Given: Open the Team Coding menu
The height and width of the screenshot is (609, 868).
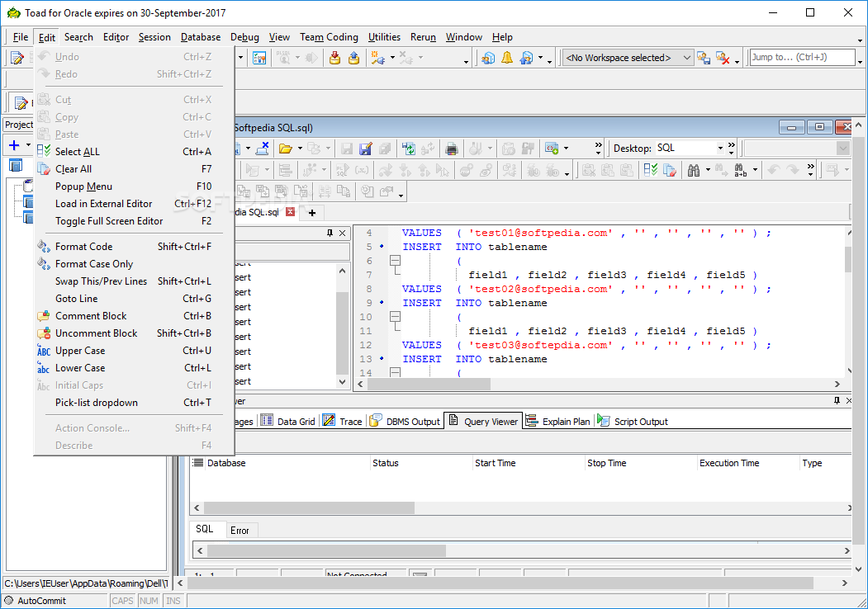Looking at the screenshot, I should pos(329,37).
